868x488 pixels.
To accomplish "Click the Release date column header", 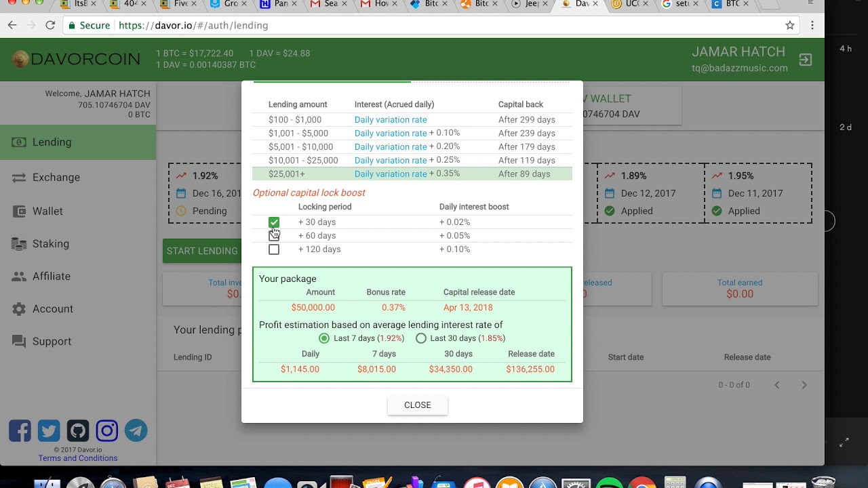I will [747, 357].
